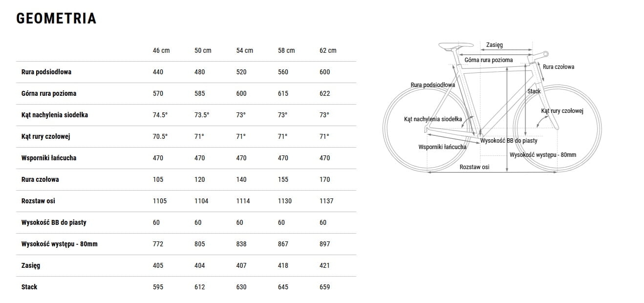The width and height of the screenshot is (644, 303).
Task: Select the 58 cm size column header
Action: (x=286, y=50)
